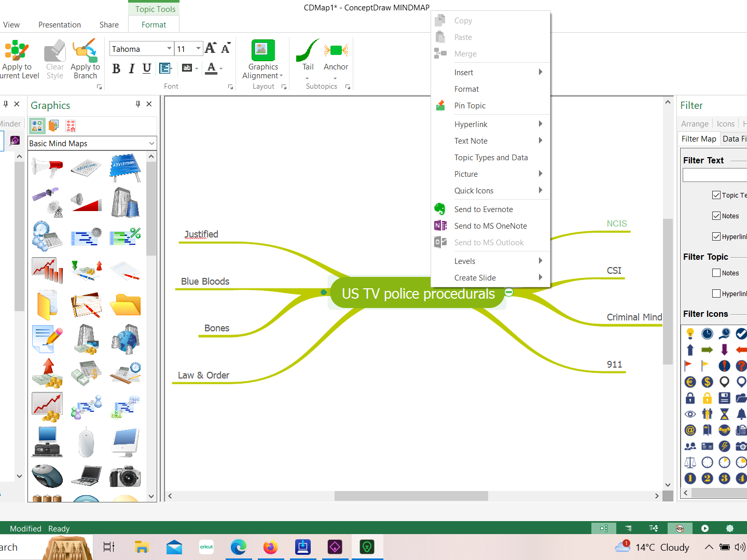
Task: Select the Tail tool in Subtopics group
Action: pos(307,57)
